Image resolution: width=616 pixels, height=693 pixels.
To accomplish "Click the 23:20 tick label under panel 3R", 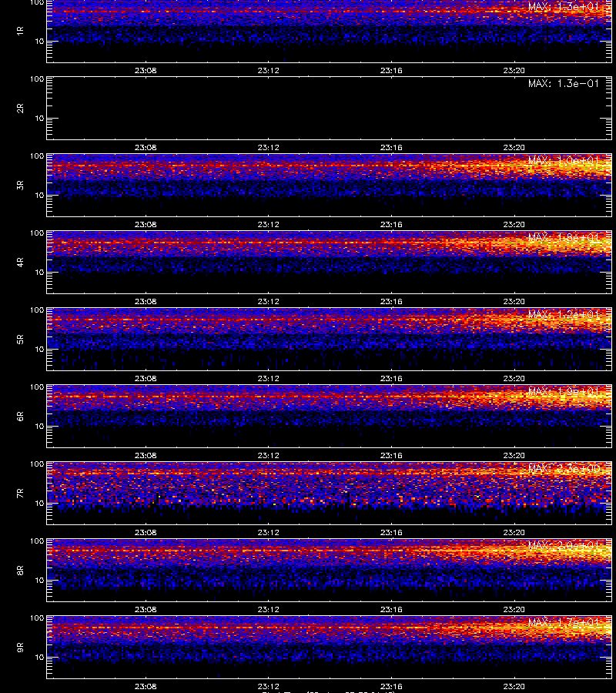I will click(x=514, y=224).
